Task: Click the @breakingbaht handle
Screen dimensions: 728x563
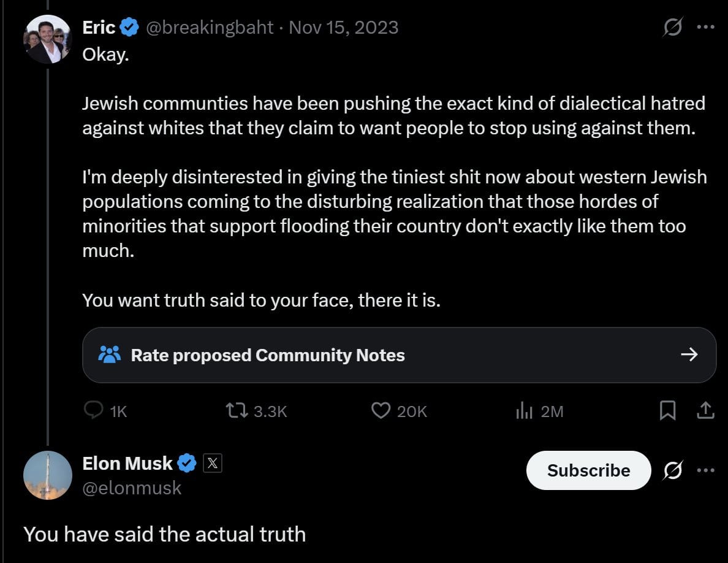Action: 210,28
